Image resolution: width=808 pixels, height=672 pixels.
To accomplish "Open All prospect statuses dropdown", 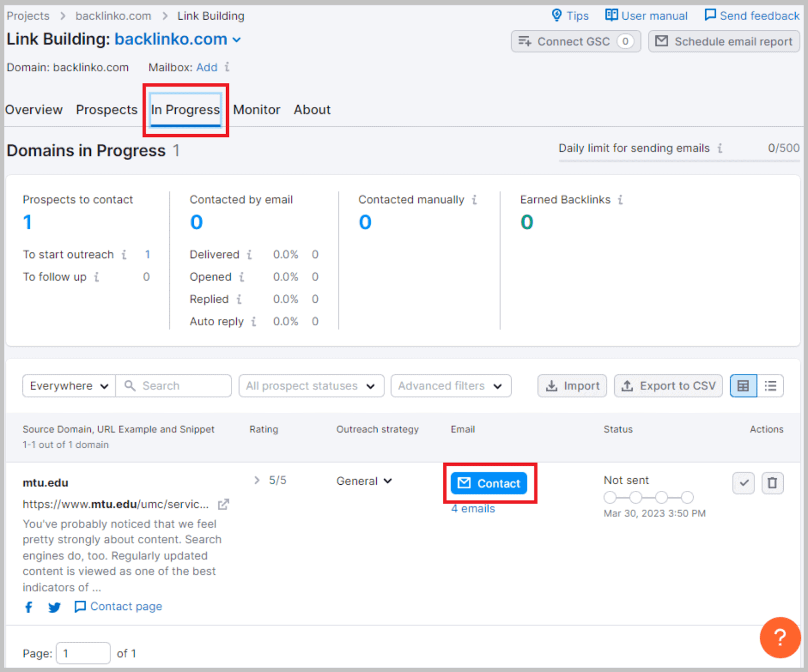I will (311, 386).
